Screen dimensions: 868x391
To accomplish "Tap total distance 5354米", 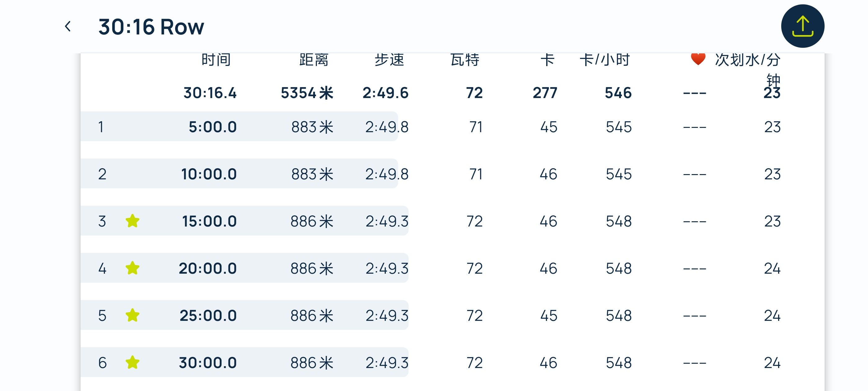I will 307,93.
